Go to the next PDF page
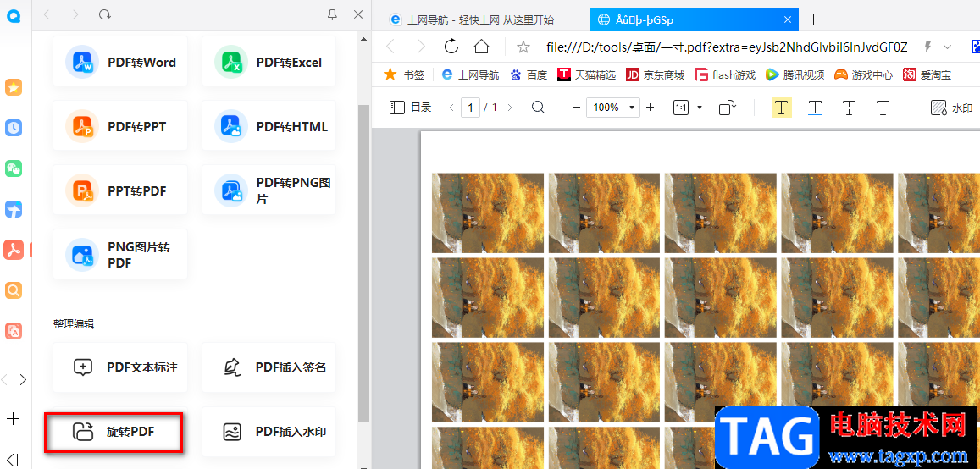The height and width of the screenshot is (469, 980). click(510, 108)
